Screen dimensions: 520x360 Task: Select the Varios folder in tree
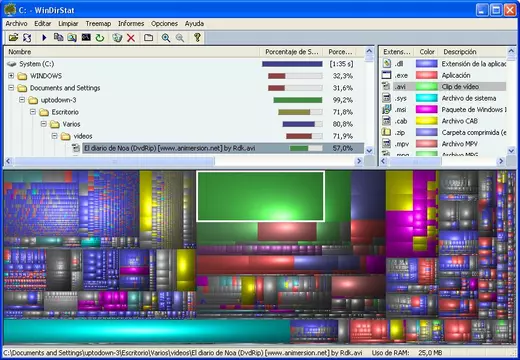point(71,124)
